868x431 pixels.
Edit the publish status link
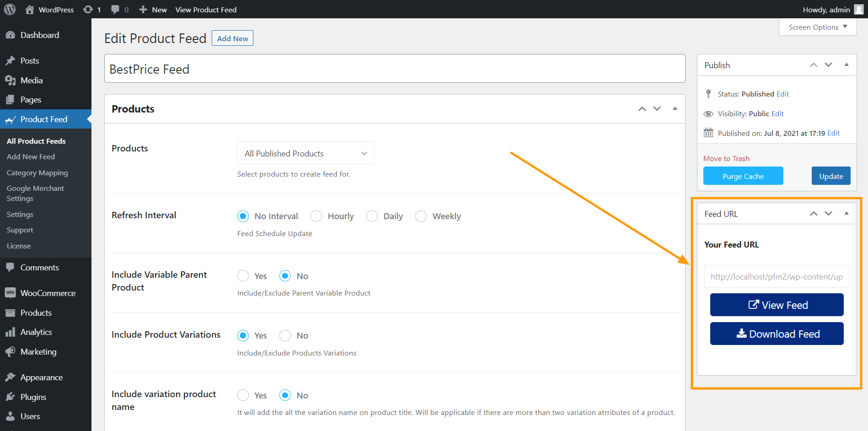point(782,94)
